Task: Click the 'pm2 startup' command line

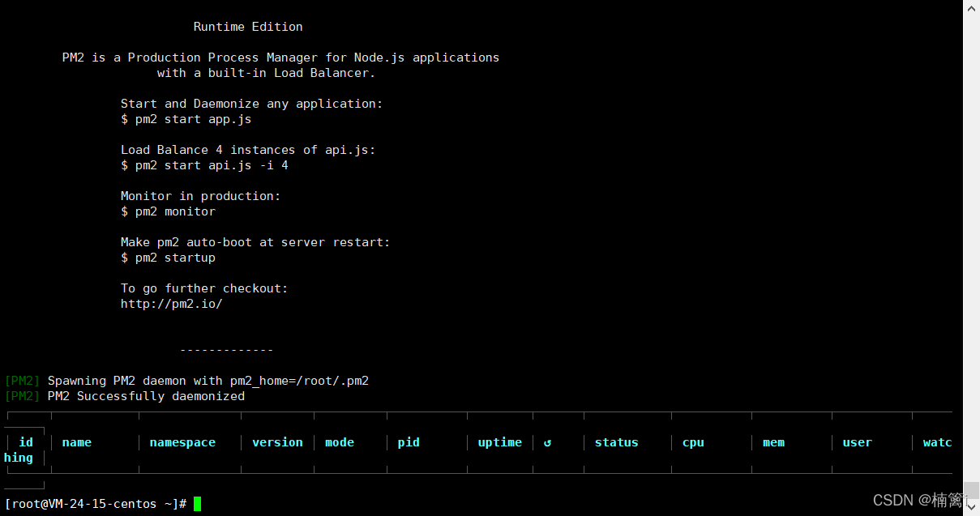Action: tap(168, 258)
